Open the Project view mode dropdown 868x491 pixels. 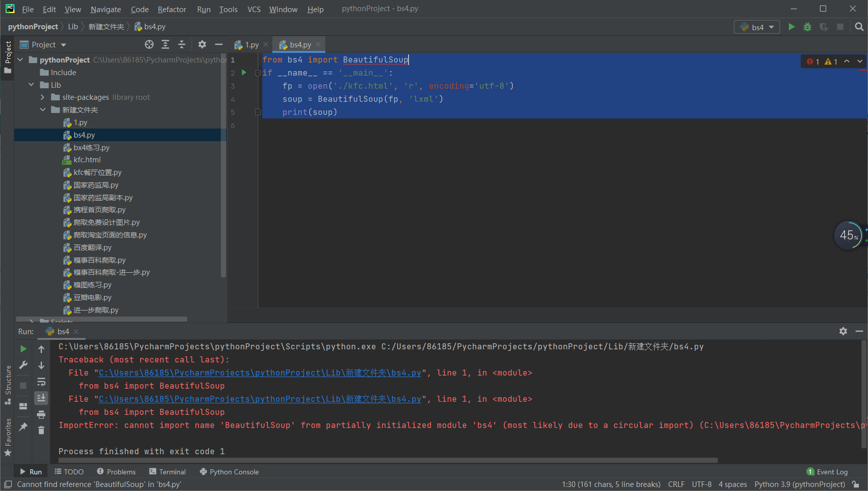coord(43,45)
